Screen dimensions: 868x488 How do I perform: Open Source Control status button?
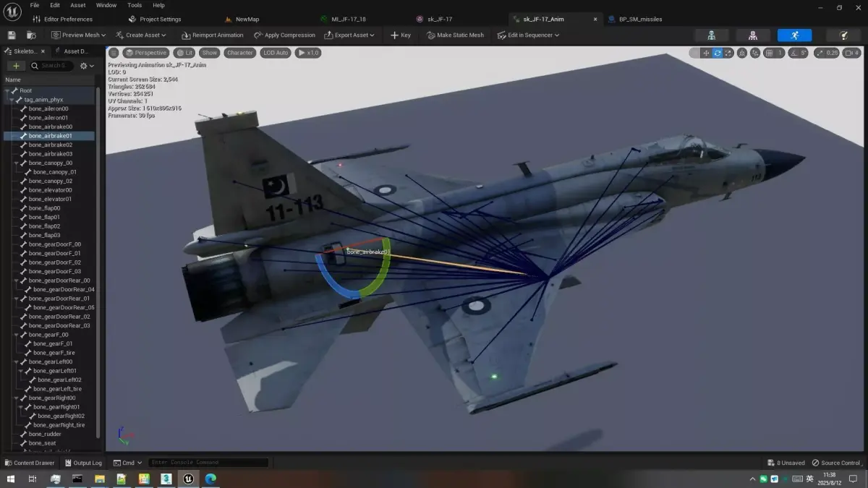(x=837, y=463)
